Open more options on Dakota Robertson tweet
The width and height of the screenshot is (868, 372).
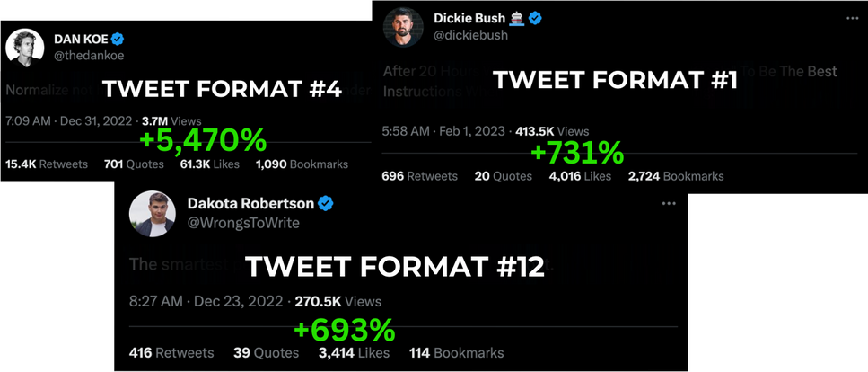click(669, 203)
